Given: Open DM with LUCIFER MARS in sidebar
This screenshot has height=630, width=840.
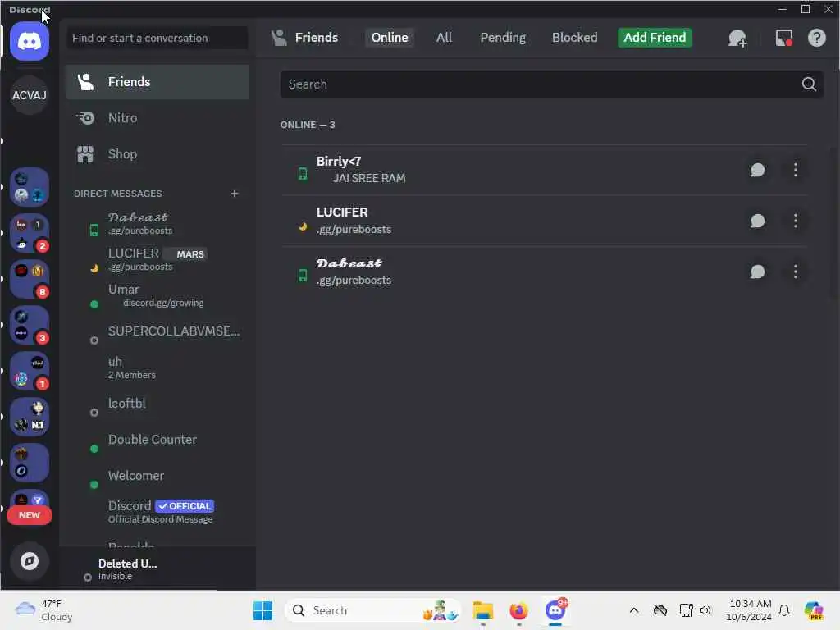Looking at the screenshot, I should coord(157,259).
